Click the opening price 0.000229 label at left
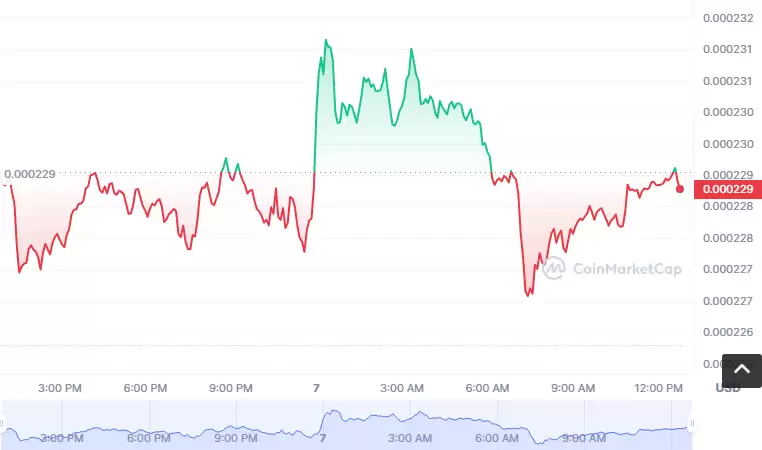Screen dimensions: 762x450 coord(30,174)
